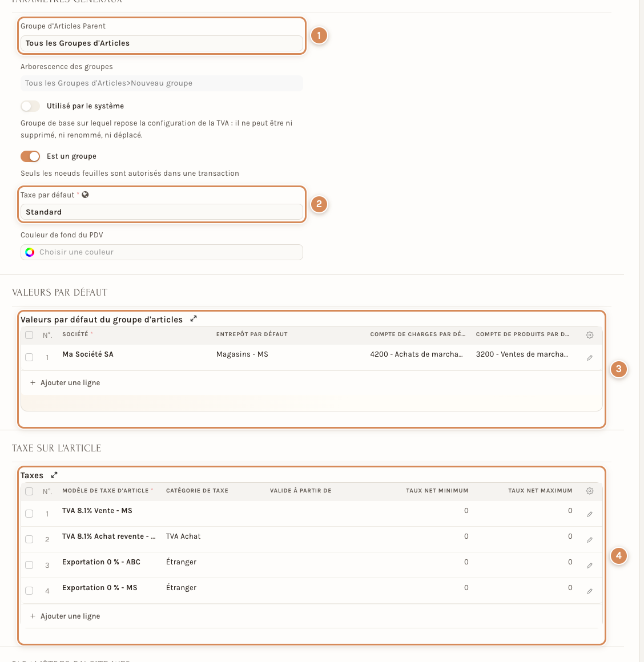The image size is (644, 662).
Task: Open column settings gear for Taxes table
Action: [x=590, y=491]
